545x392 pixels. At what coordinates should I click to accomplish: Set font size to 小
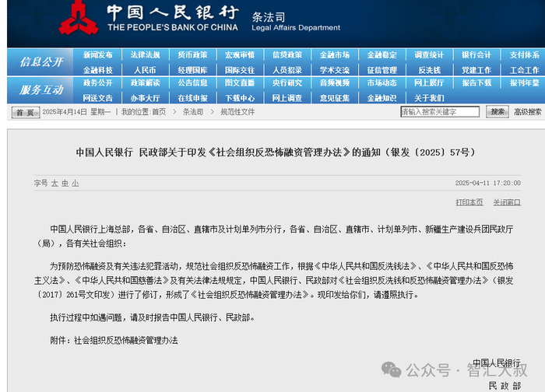[x=76, y=184]
